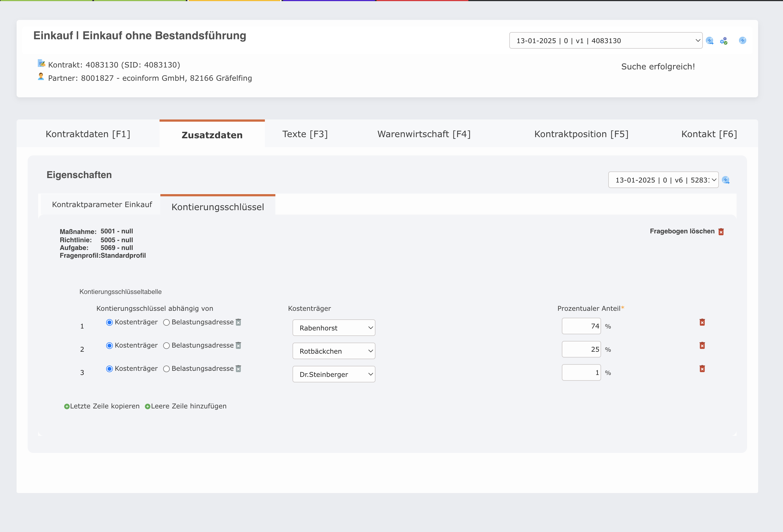Image resolution: width=783 pixels, height=532 pixels.
Task: Click the save-with-arrow disk icon beside the version dropdown
Action: pyautogui.click(x=710, y=40)
